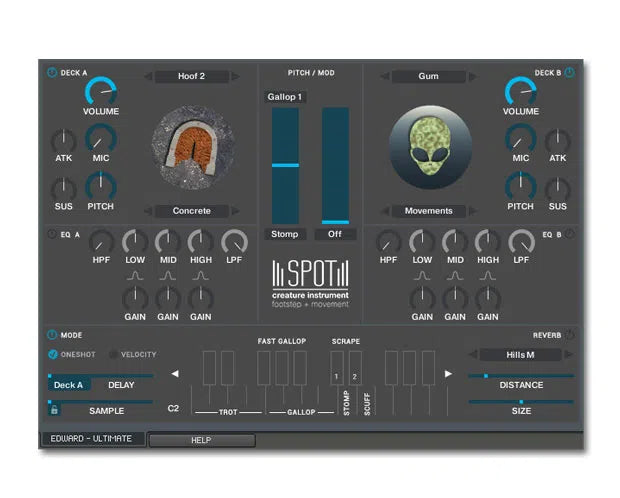Click the Stomp button under pitch slider
Viewport: 620px width, 498px height.
[x=286, y=234]
